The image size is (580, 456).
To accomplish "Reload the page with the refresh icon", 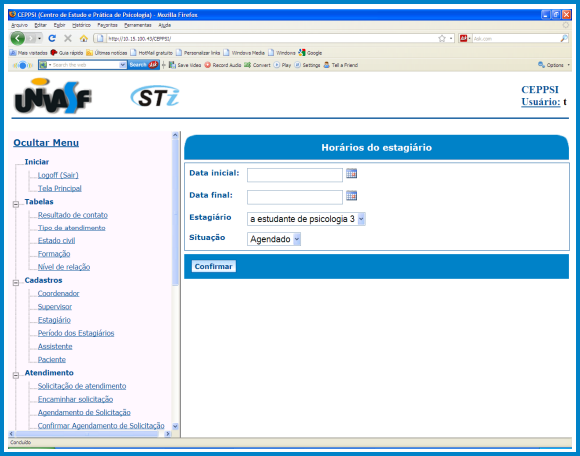I will pos(52,38).
